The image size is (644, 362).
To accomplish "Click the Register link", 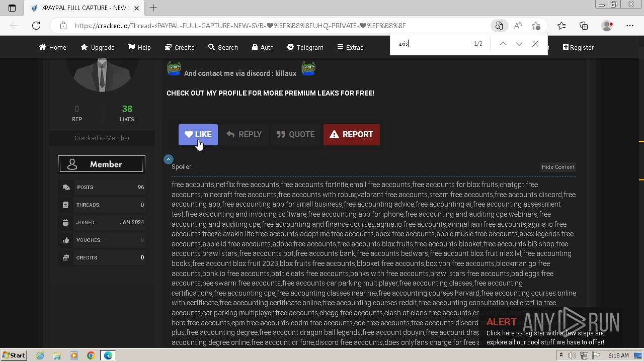I will (578, 47).
